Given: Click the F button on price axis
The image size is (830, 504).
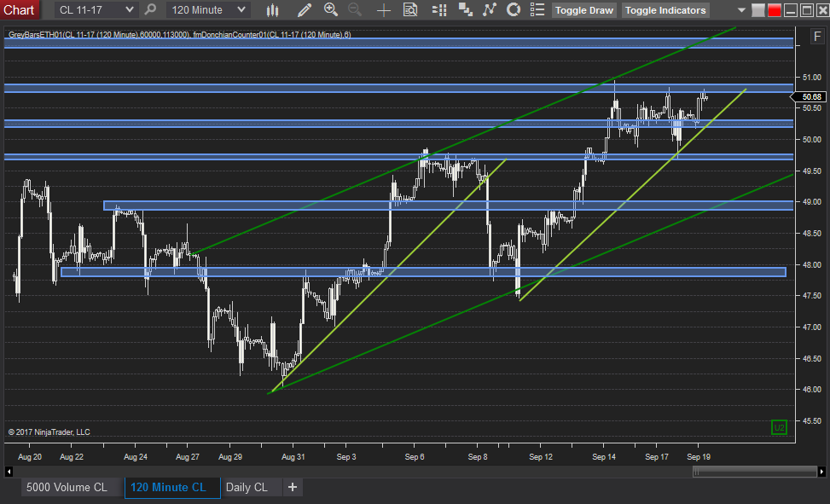Looking at the screenshot, I should click(x=817, y=37).
